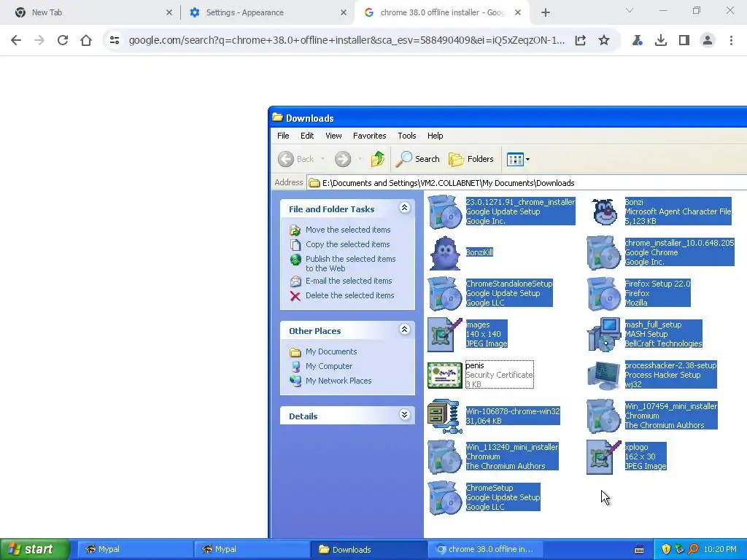Click Delete the selected items
The width and height of the screenshot is (747, 560).
click(x=349, y=295)
